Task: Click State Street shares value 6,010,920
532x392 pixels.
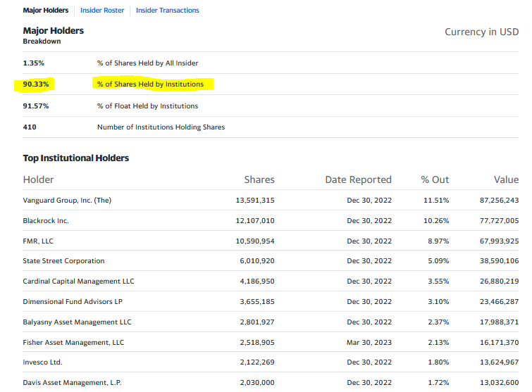Action: tap(256, 261)
